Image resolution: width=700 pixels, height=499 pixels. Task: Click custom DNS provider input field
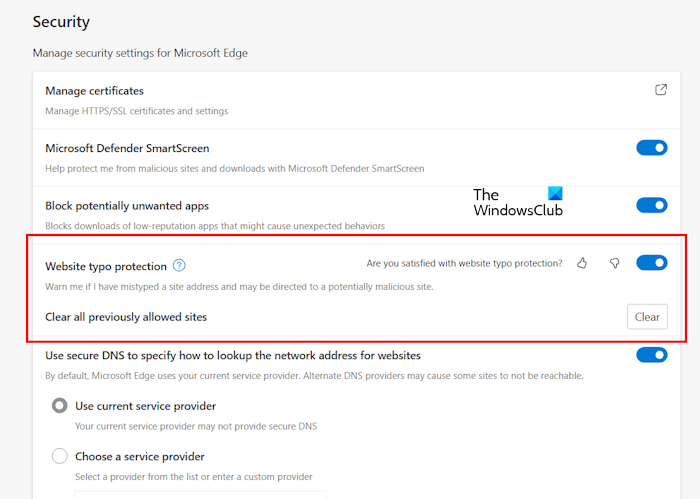point(200,494)
